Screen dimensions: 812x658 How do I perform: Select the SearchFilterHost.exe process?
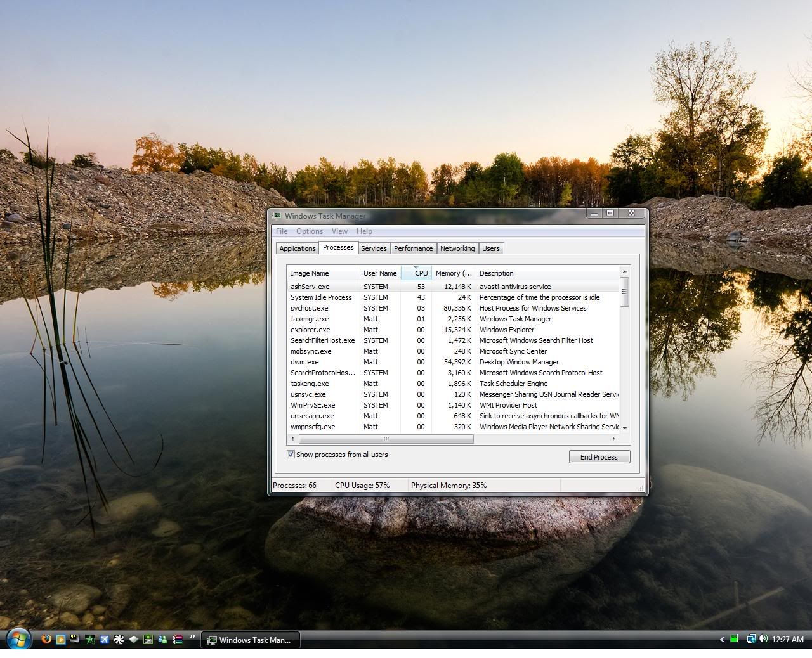click(x=453, y=340)
